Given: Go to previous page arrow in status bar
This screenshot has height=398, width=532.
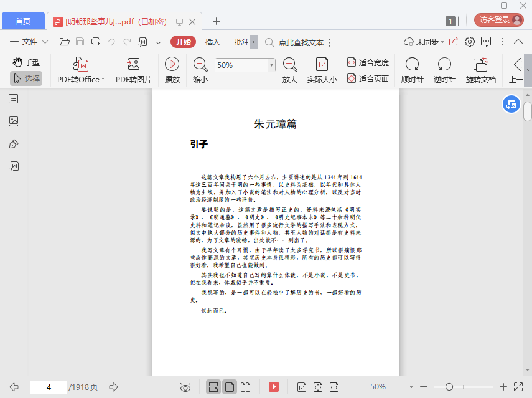Looking at the screenshot, I should pos(14,387).
